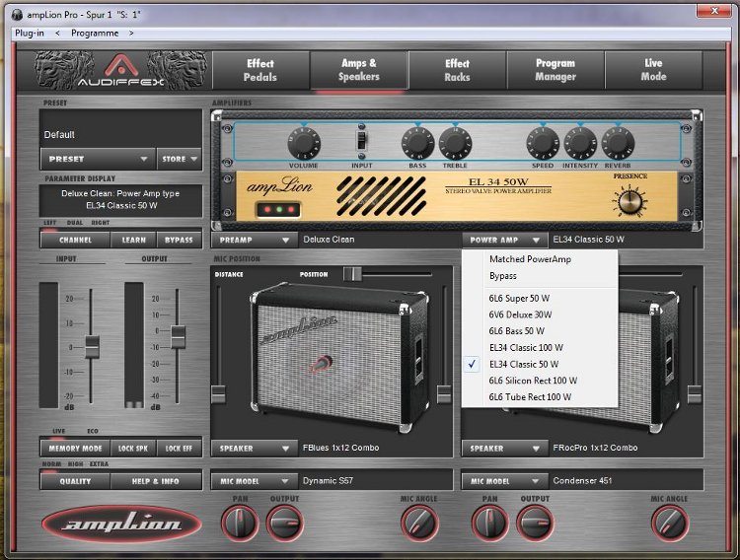Click the Input level fader
The width and height of the screenshot is (740, 560).
pos(92,347)
